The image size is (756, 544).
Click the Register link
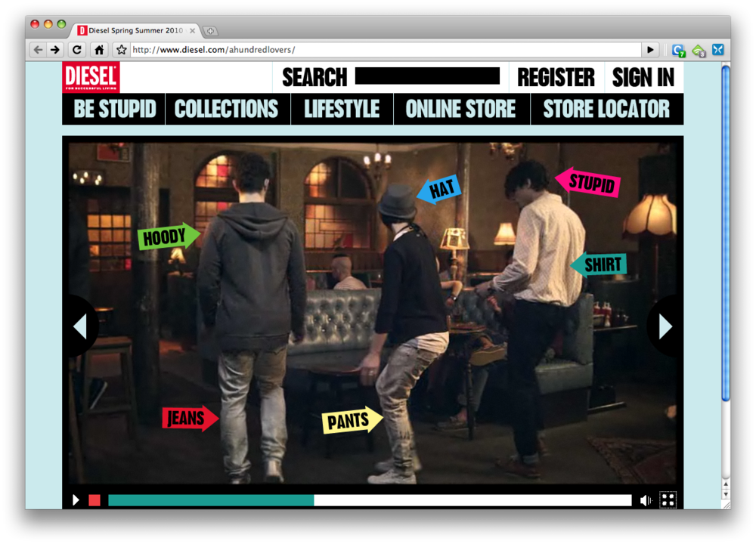coord(556,77)
